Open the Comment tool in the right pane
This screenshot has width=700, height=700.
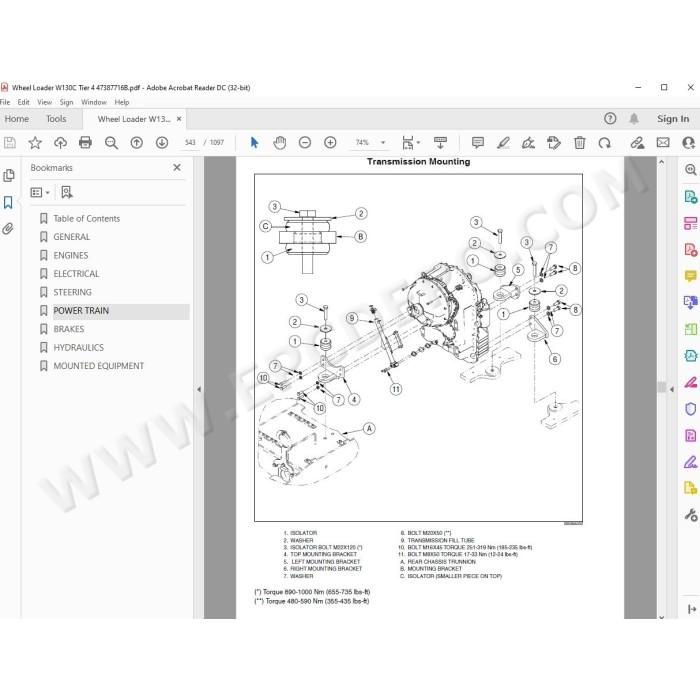[691, 276]
